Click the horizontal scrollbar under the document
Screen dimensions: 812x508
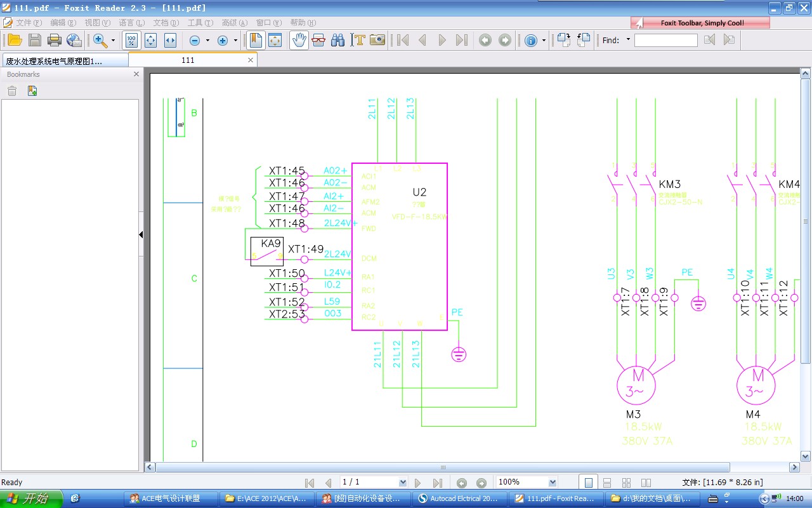[444, 467]
